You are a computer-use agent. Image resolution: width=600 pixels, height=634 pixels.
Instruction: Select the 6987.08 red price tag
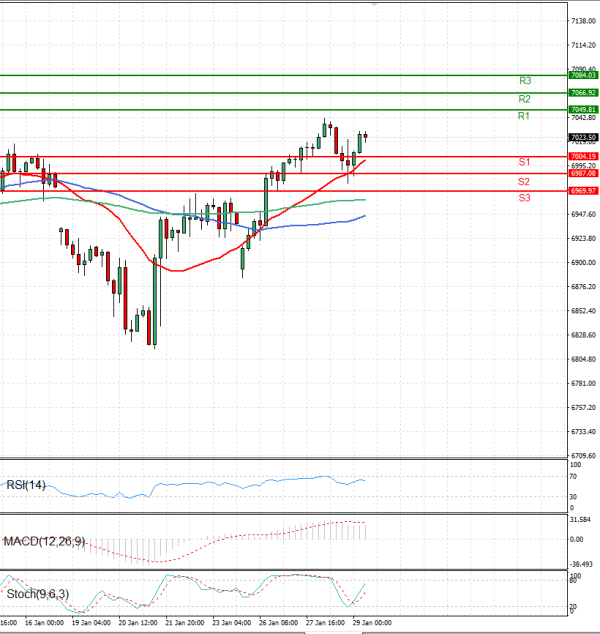click(582, 173)
